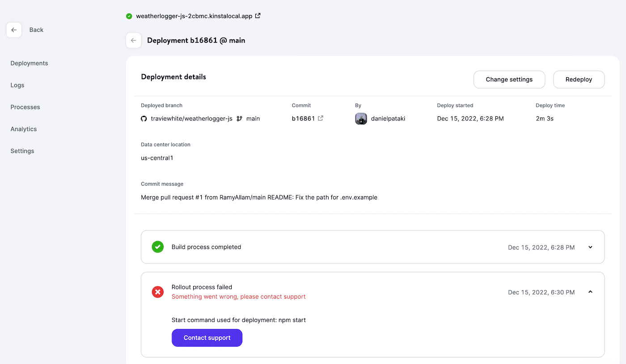Open commit b16861 via external link icon
The height and width of the screenshot is (364, 626).
tap(320, 118)
